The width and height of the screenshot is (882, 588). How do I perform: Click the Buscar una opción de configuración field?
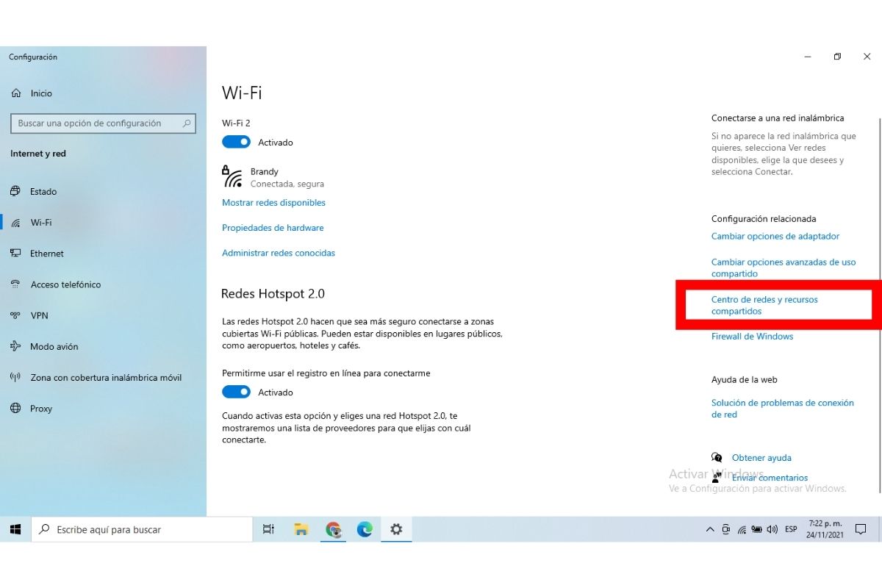[103, 123]
